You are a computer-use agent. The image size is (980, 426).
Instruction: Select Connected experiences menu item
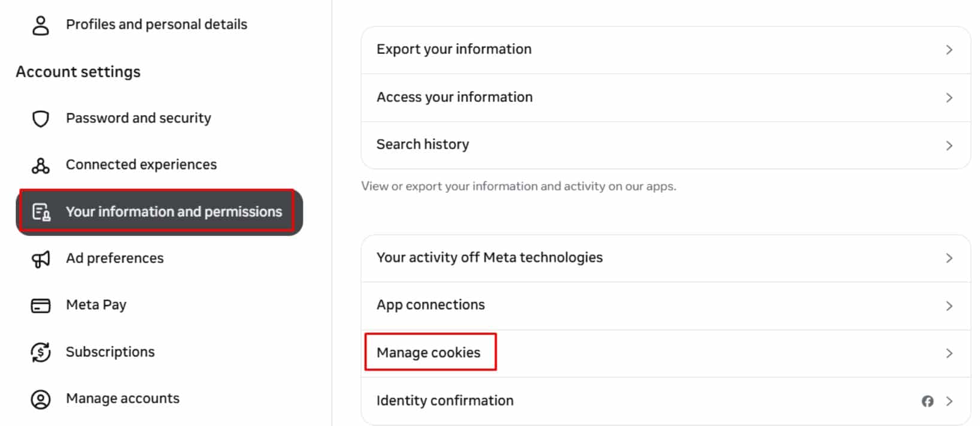click(141, 165)
